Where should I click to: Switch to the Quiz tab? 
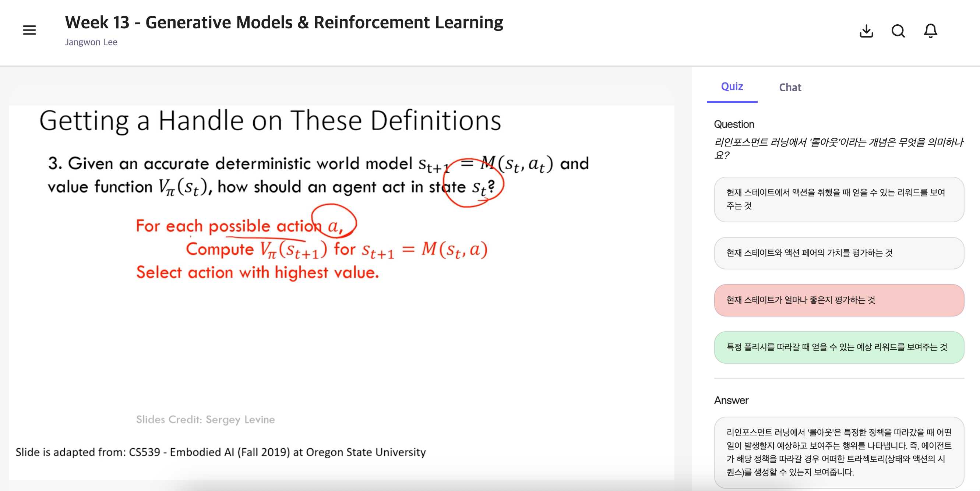[732, 87]
